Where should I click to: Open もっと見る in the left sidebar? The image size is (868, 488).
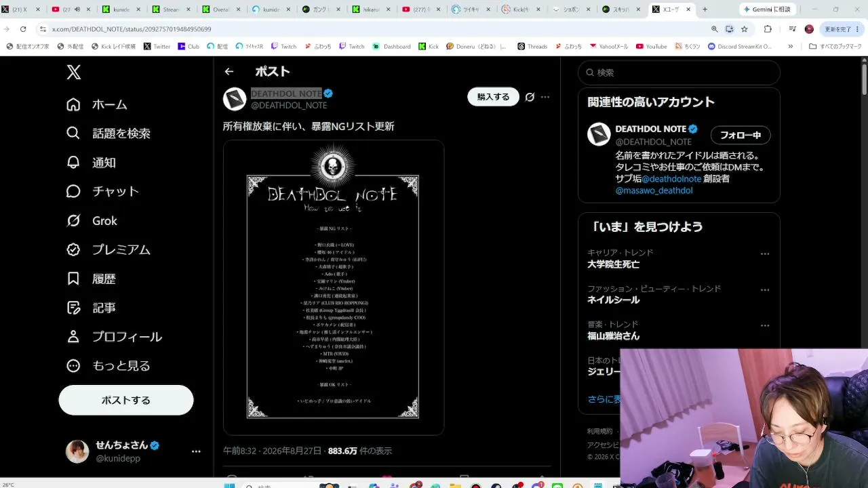[108, 366]
